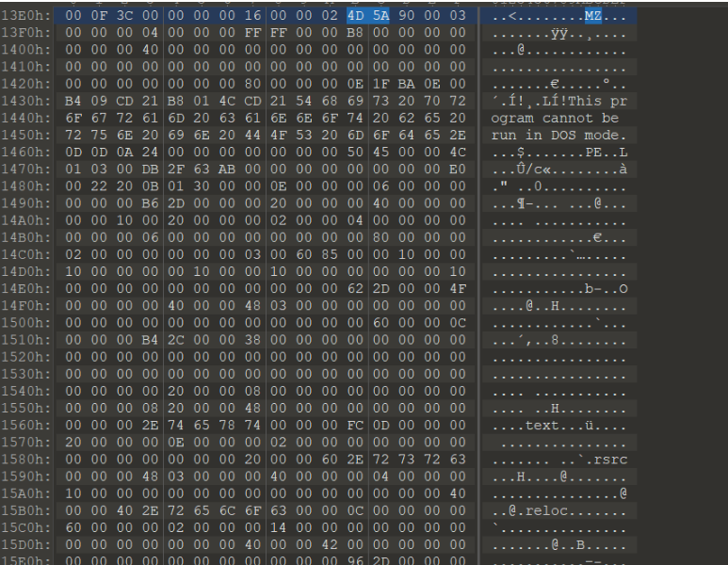Select the 09 byte in row 1430h

tap(99, 101)
